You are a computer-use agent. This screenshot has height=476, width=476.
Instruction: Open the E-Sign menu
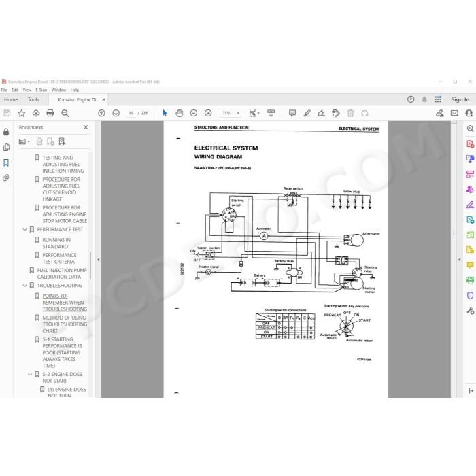coord(41,90)
